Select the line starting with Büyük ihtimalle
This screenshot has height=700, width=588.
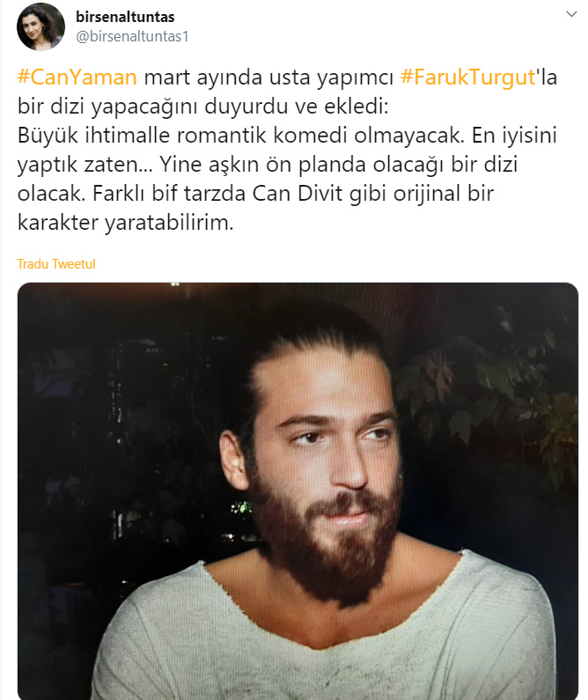coord(287,136)
